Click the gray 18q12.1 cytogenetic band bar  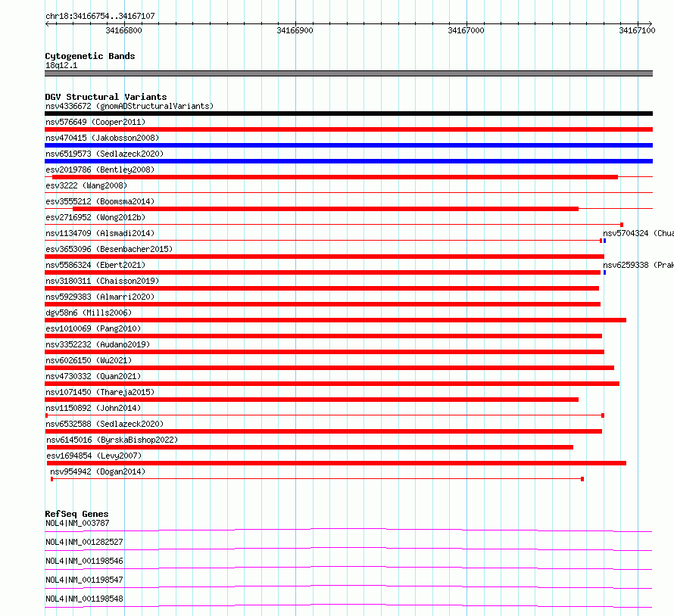click(348, 73)
